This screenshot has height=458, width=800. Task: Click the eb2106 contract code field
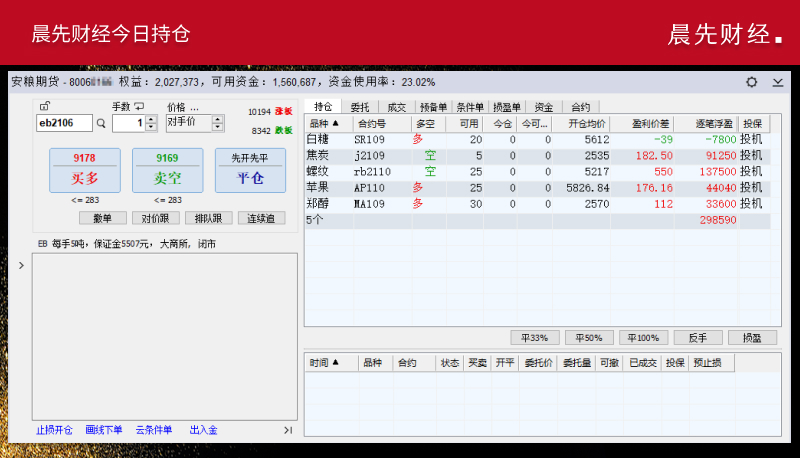[63, 123]
